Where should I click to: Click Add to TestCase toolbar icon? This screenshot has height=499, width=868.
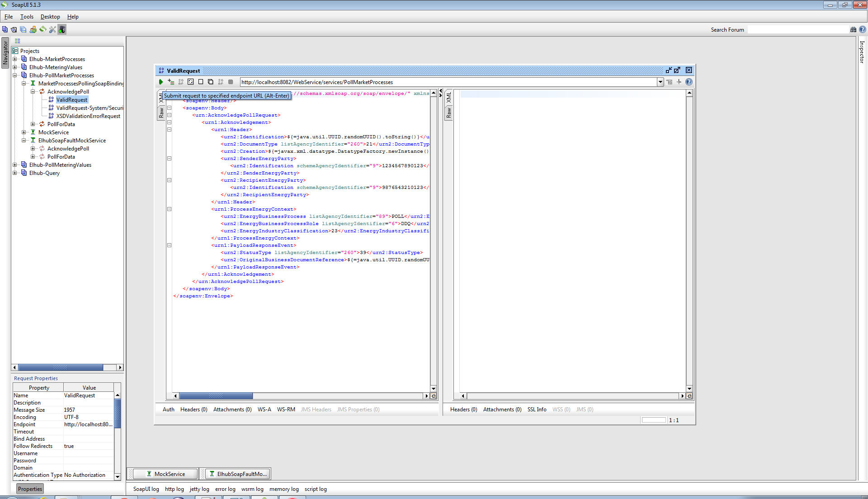point(171,82)
